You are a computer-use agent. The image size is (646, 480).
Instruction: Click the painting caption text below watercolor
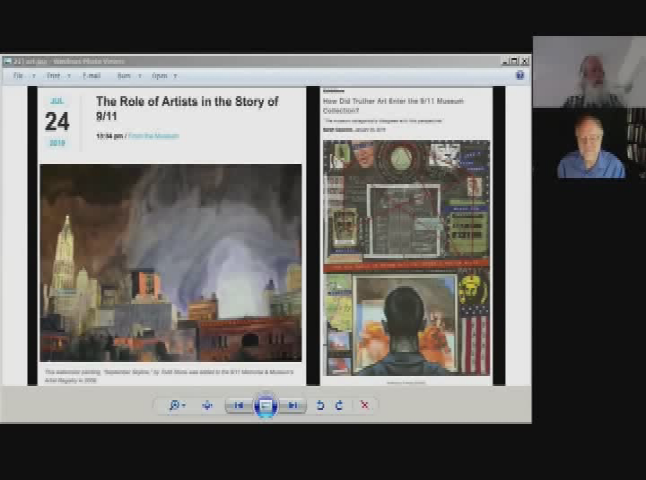pyautogui.click(x=169, y=376)
